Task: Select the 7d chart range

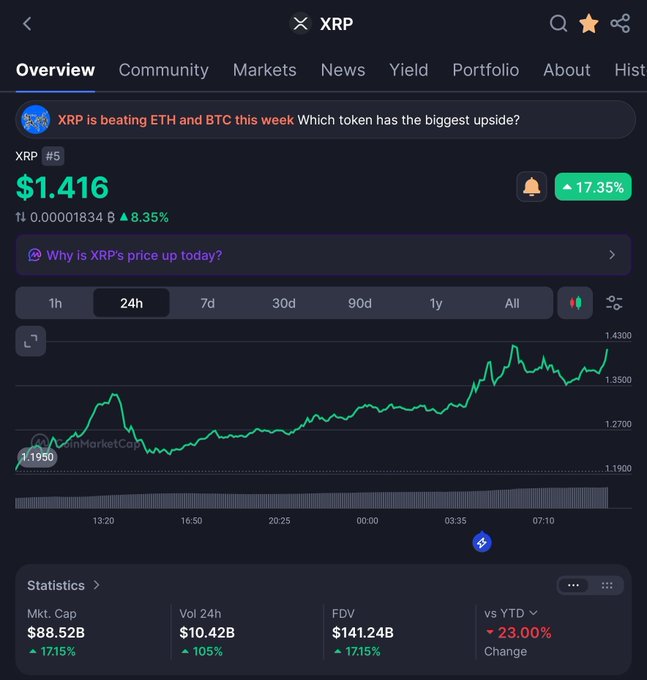Action: 208,303
